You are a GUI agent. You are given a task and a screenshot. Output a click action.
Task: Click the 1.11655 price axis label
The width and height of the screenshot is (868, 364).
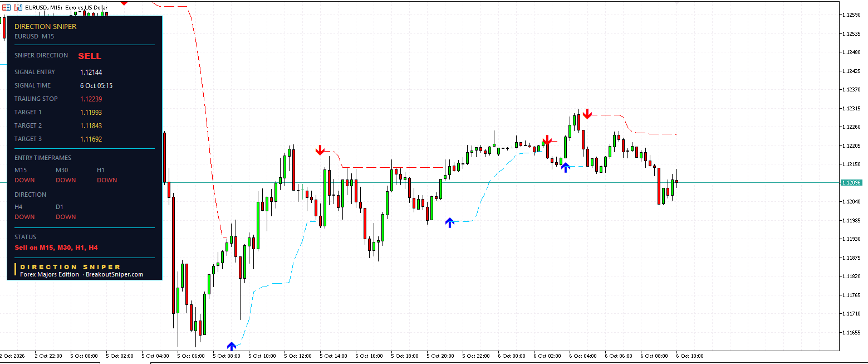coord(852,333)
